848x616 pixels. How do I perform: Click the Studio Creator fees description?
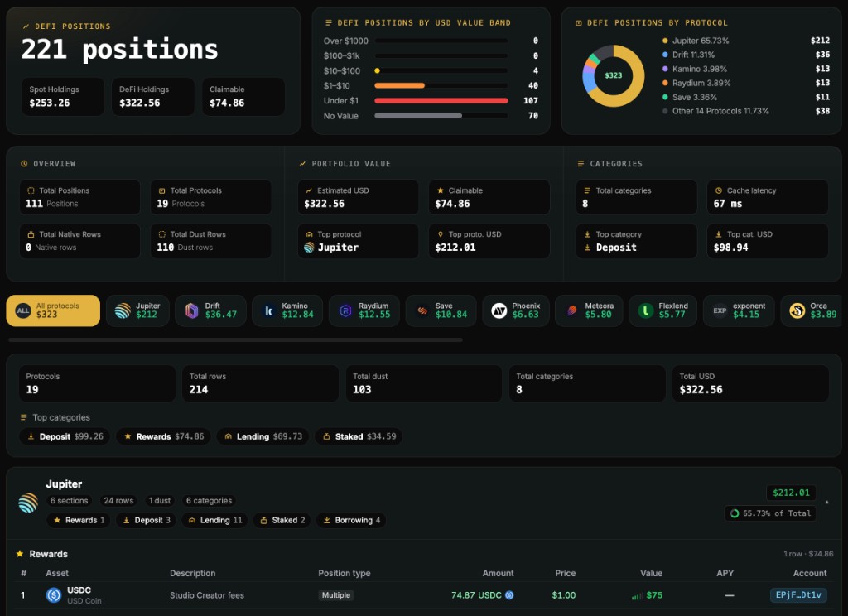[x=206, y=595]
